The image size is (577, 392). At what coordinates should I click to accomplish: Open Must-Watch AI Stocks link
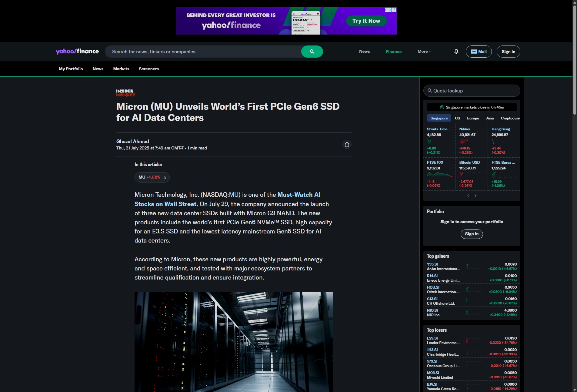[227, 199]
